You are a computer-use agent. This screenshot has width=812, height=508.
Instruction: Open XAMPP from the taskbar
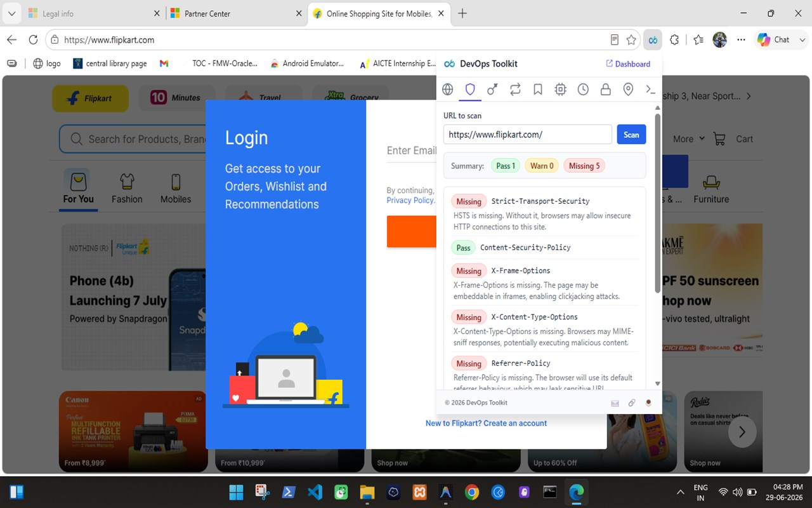(x=419, y=492)
